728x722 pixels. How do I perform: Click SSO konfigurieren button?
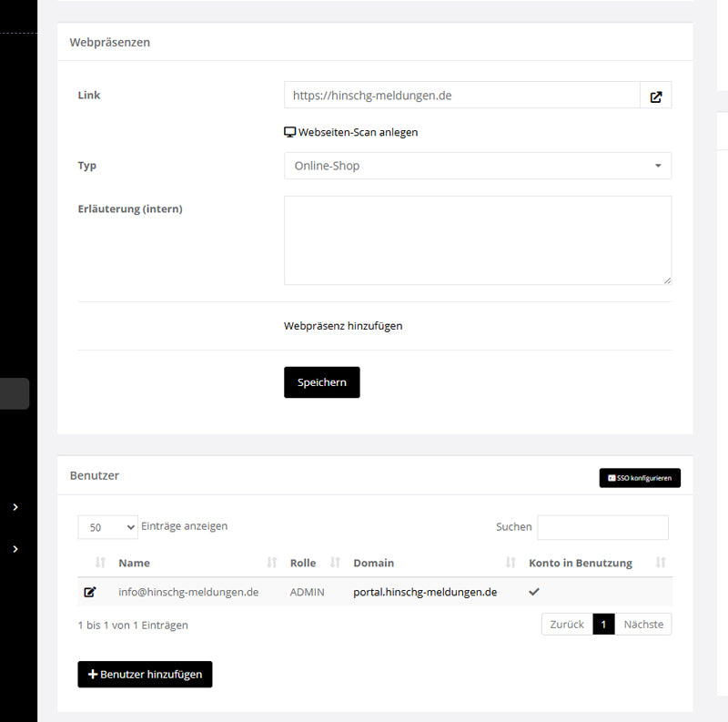(640, 478)
